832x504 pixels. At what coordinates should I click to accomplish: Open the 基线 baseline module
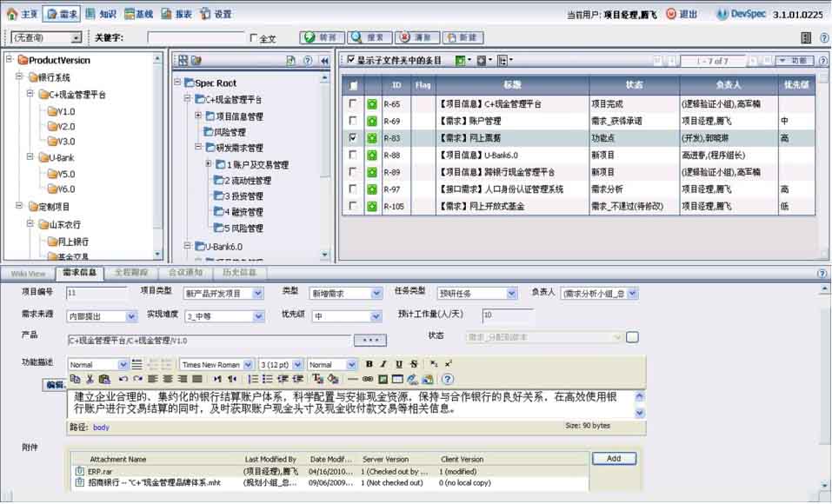(139, 14)
